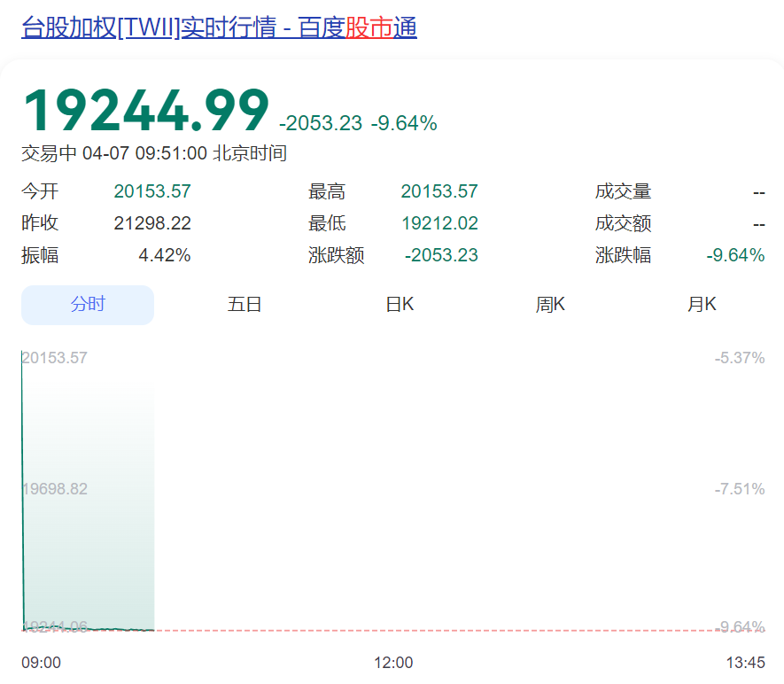
Task: Click the 成交量 label
Action: tap(623, 191)
